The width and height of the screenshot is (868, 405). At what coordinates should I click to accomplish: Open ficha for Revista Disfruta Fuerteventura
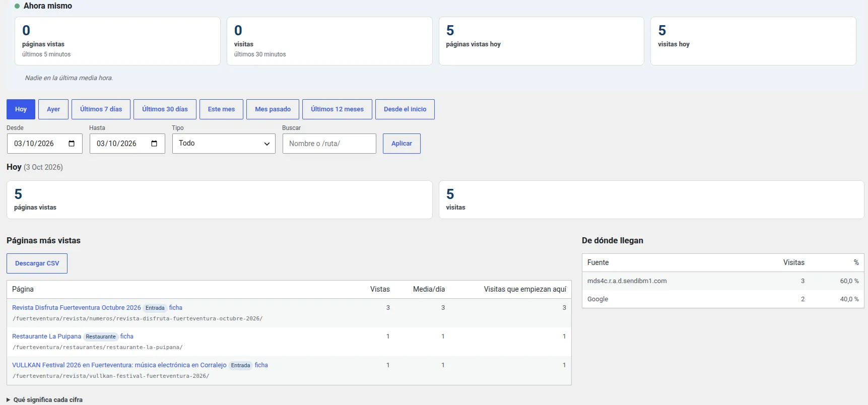(176, 308)
